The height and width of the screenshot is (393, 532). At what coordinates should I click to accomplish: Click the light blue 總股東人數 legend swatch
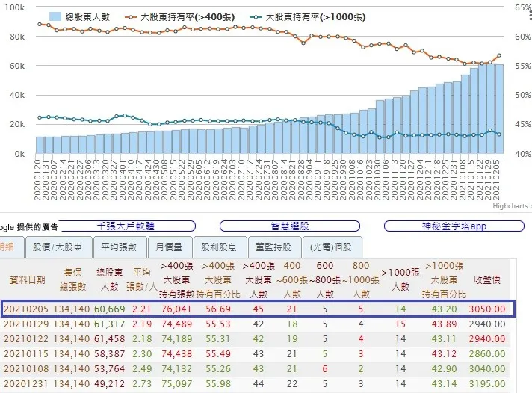pos(55,16)
